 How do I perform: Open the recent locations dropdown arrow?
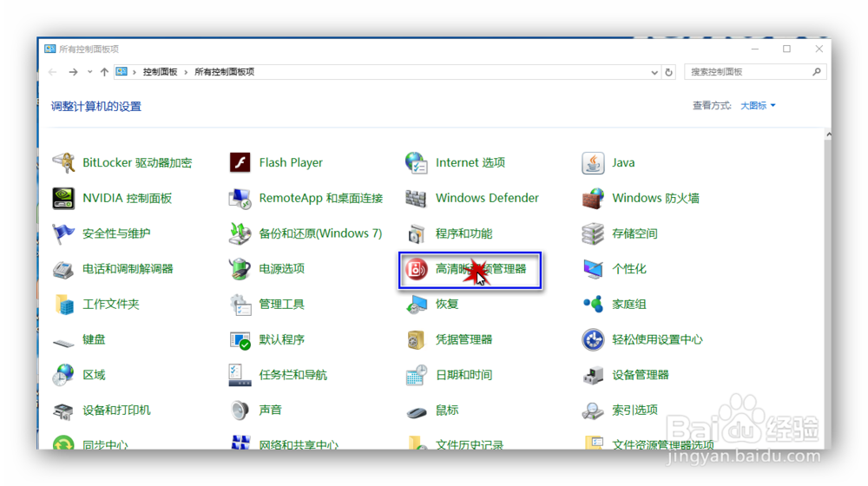point(89,72)
